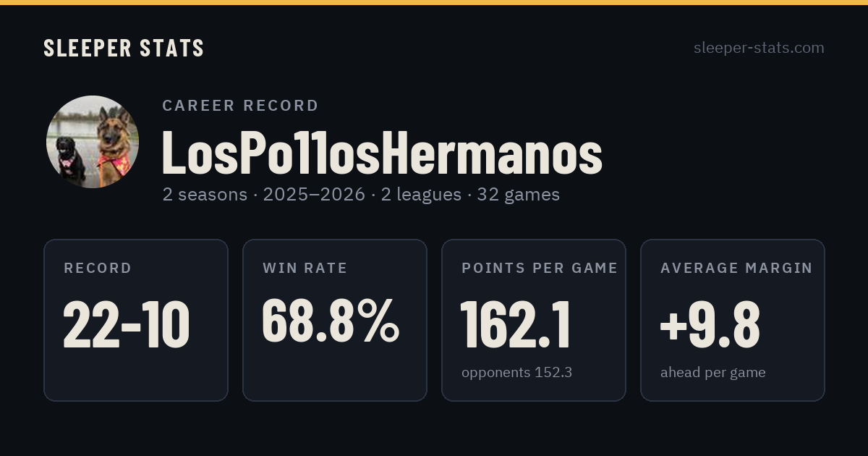The height and width of the screenshot is (456, 868).
Task: Open the RECORD stat card
Action: click(136, 320)
